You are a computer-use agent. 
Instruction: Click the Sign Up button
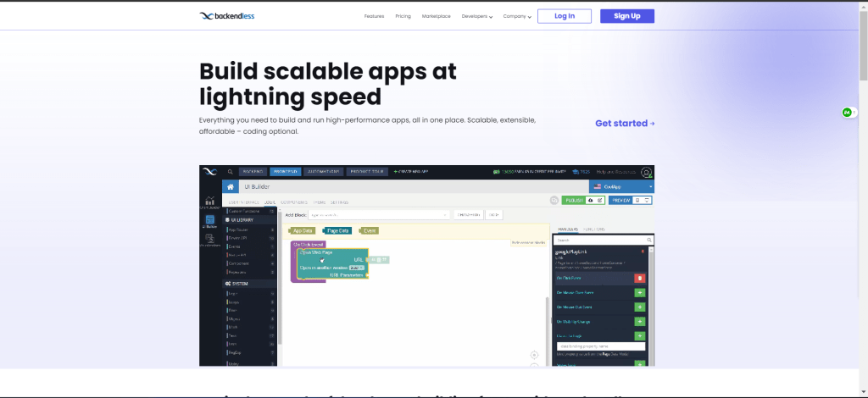tap(627, 16)
